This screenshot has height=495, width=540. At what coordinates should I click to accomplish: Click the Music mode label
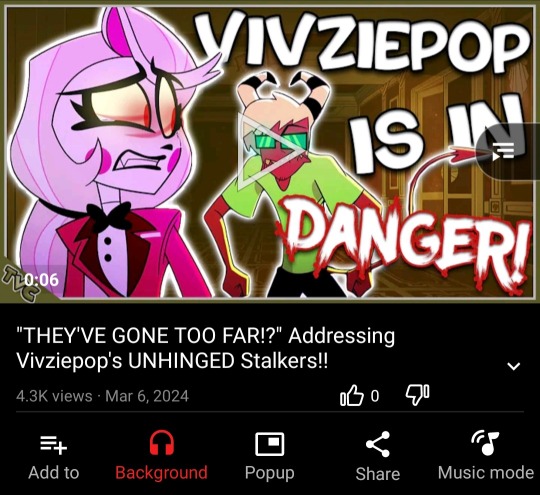click(x=486, y=472)
